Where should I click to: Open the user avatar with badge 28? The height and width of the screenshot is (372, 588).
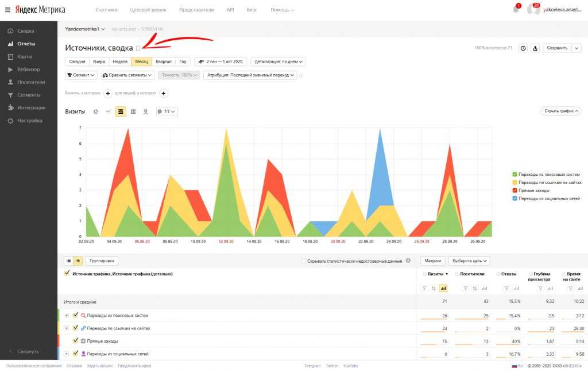click(x=533, y=9)
